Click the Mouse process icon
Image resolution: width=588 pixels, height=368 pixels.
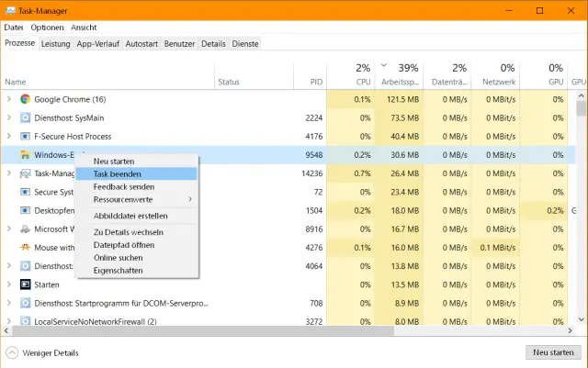coord(26,248)
